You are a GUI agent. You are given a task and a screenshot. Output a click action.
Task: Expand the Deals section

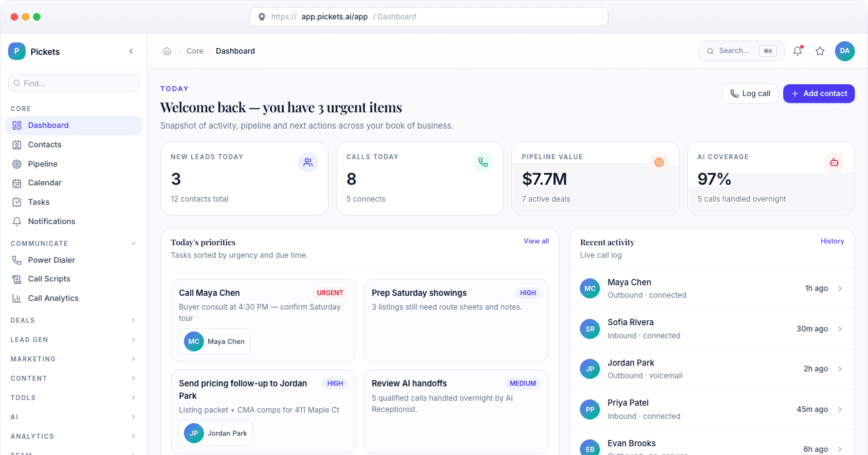click(x=133, y=320)
